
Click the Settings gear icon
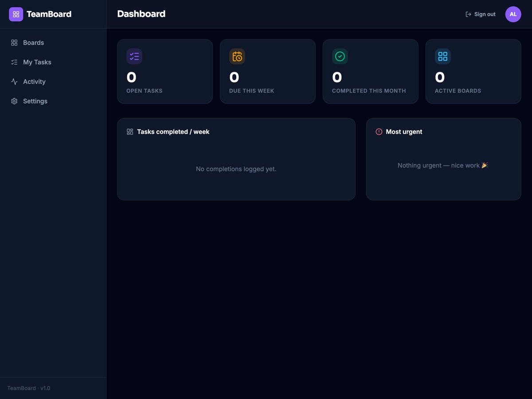tap(14, 101)
